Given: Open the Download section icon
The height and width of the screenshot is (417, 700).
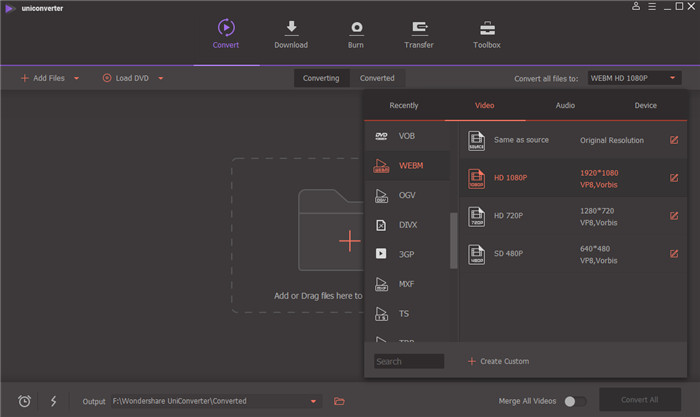Looking at the screenshot, I should tap(291, 28).
